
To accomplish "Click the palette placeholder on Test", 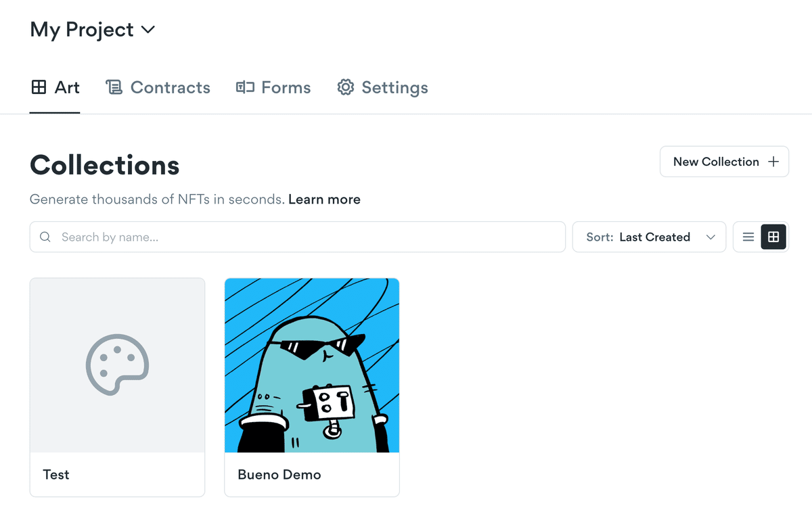I will (x=117, y=365).
